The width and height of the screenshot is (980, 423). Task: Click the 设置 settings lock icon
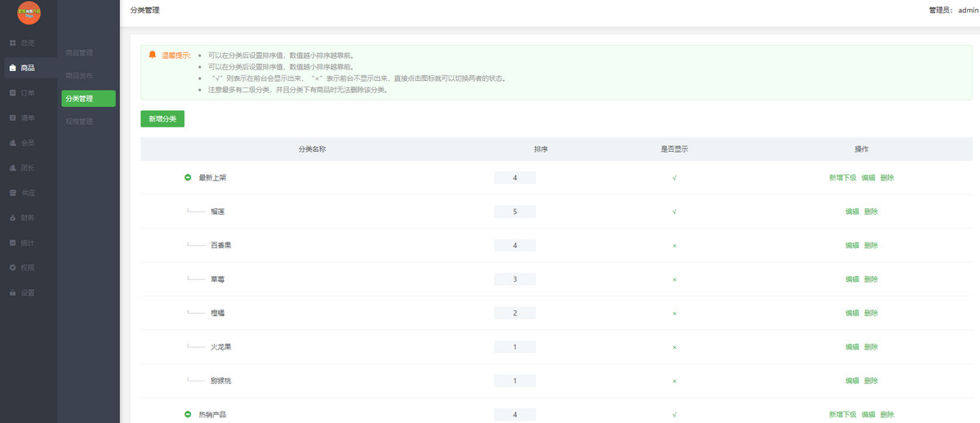(12, 293)
